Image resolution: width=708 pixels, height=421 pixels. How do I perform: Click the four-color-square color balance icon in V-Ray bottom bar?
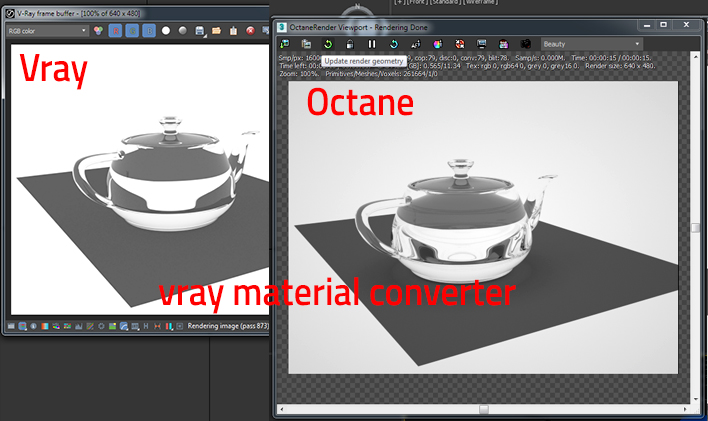pos(67,326)
